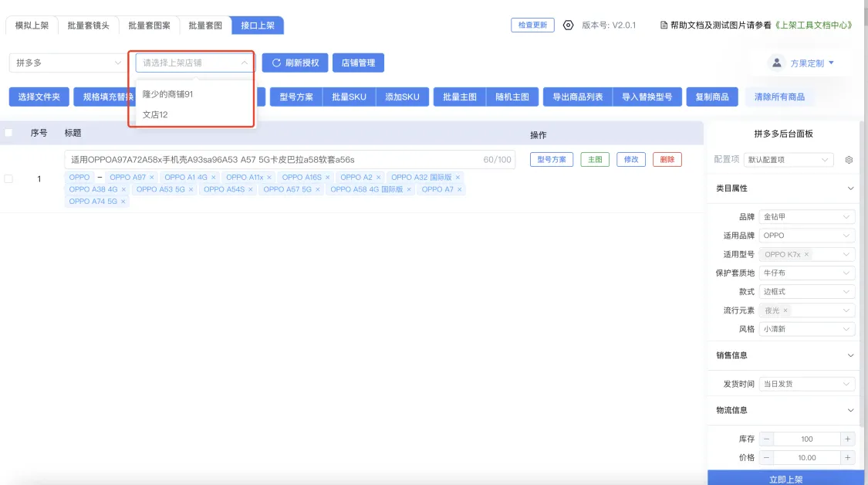Click minus button to decrease 价格

pos(766,457)
